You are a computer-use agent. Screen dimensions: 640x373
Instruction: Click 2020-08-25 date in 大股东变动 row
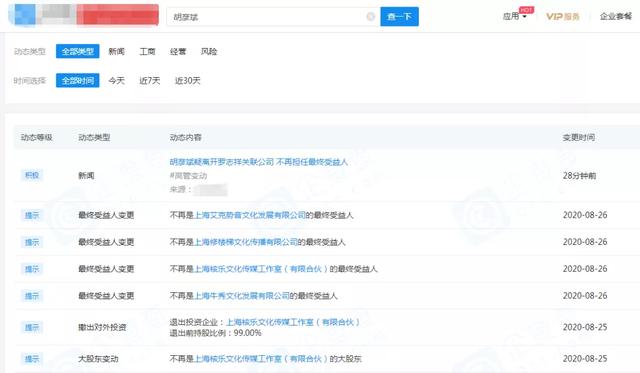[585, 359]
